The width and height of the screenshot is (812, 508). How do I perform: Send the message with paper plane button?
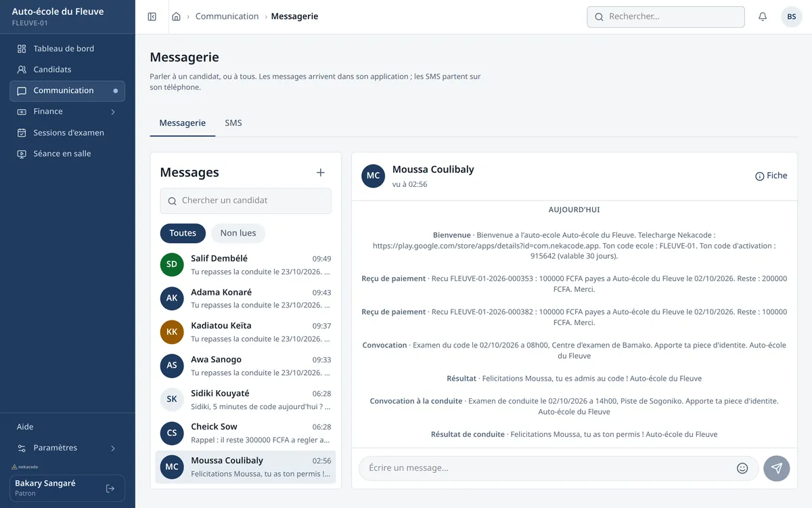click(777, 468)
